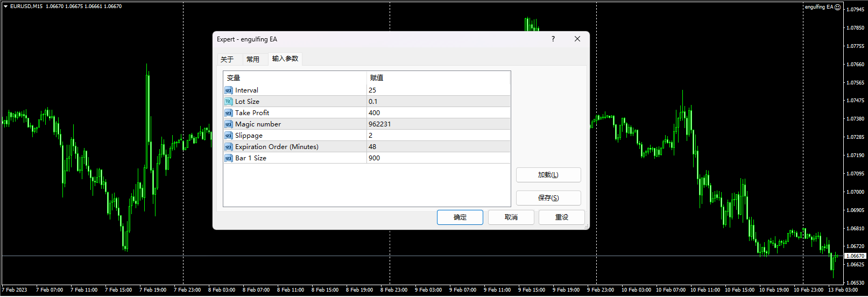Open the EURUSD,M15 chart dropdown arrow
The image size is (868, 297).
click(5, 6)
